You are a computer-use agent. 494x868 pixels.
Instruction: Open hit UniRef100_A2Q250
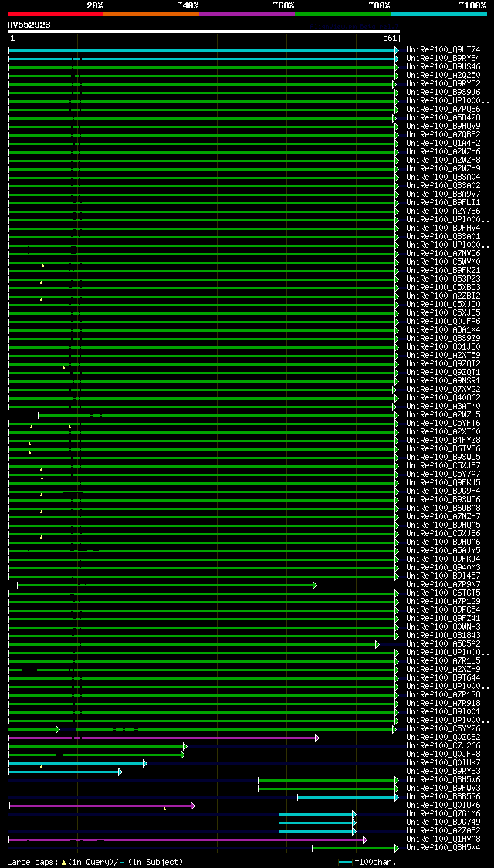443,76
